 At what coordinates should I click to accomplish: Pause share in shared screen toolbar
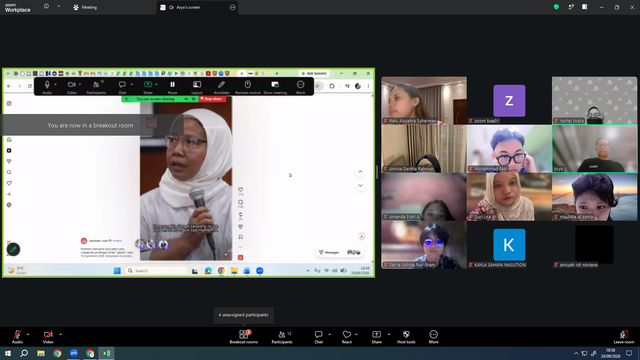[172, 86]
